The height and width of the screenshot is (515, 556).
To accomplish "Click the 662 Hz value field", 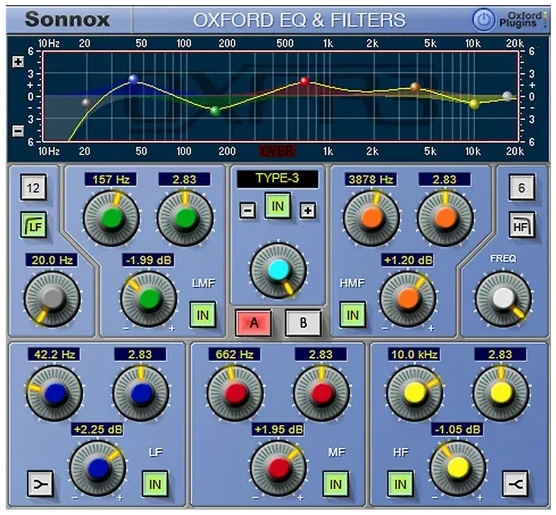I will (x=234, y=354).
